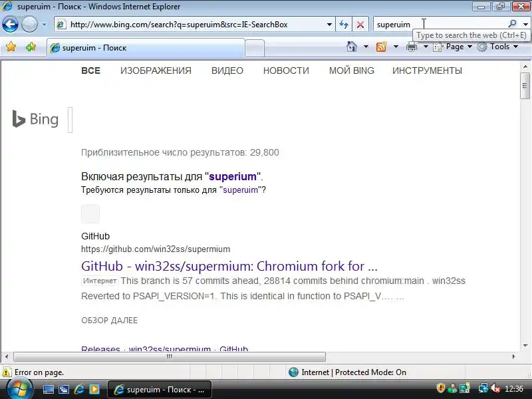
Task: Click the Add to Favorites icon
Action: pos(31,47)
